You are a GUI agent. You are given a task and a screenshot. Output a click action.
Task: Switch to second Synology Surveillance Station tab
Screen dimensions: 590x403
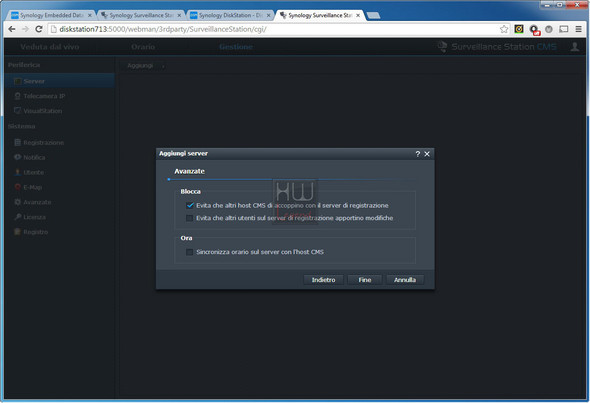pos(141,15)
